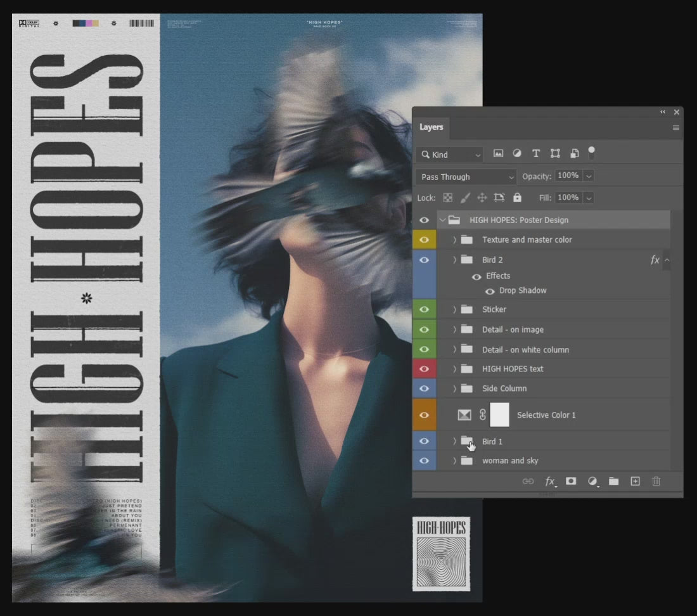Image resolution: width=697 pixels, height=616 pixels.
Task: Collapse the Layers panel with double arrows
Action: click(x=662, y=112)
